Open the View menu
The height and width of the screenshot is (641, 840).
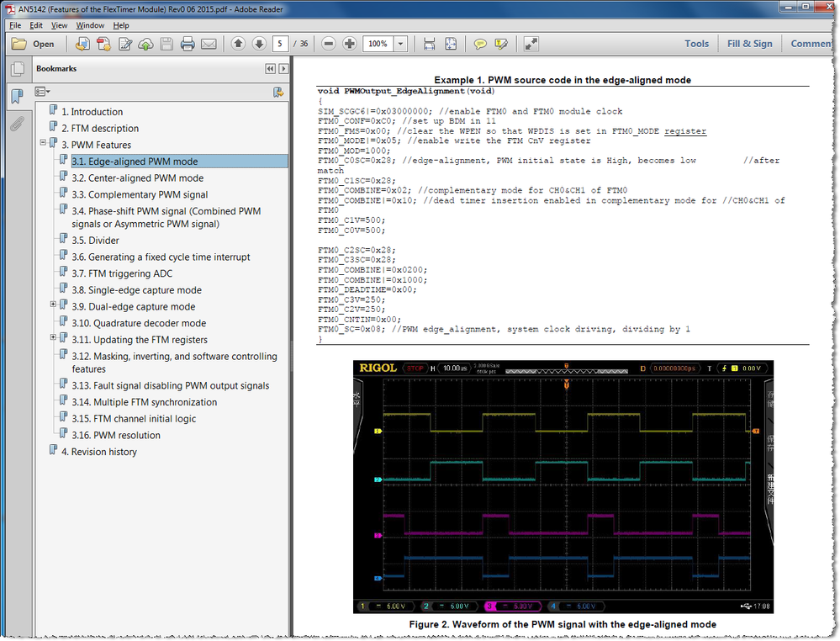point(59,25)
